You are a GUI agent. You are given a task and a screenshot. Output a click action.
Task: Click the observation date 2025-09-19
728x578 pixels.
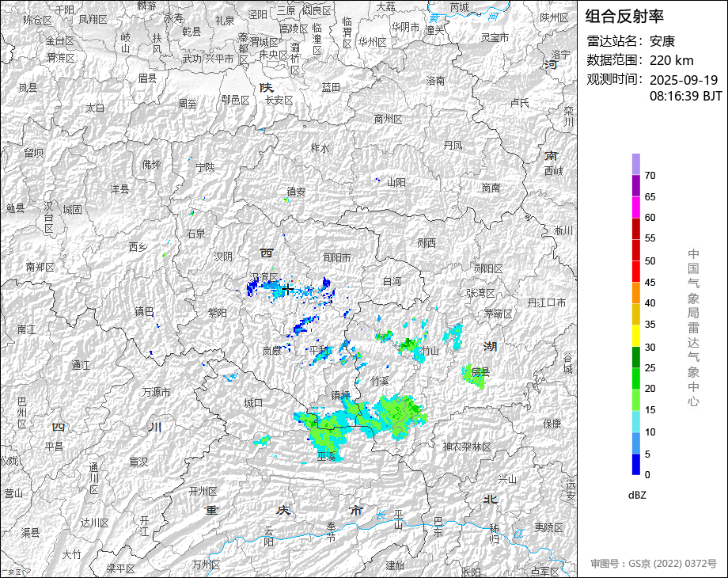pyautogui.click(x=684, y=80)
